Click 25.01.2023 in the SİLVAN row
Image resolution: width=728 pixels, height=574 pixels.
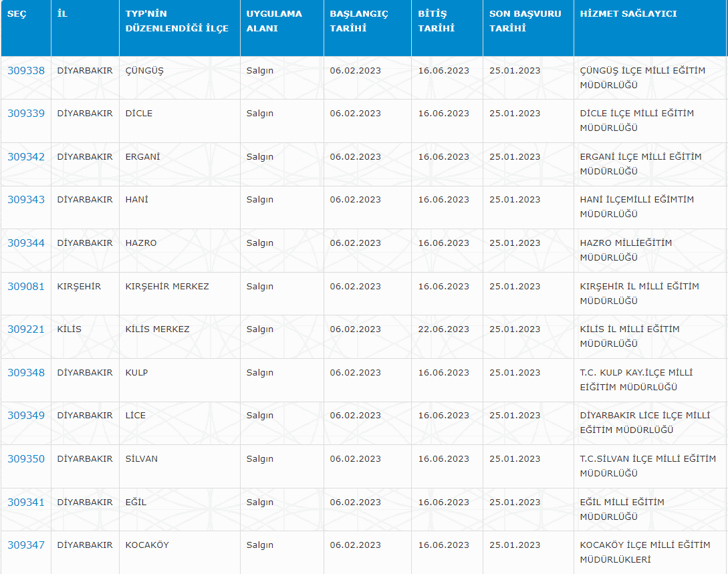tap(515, 459)
